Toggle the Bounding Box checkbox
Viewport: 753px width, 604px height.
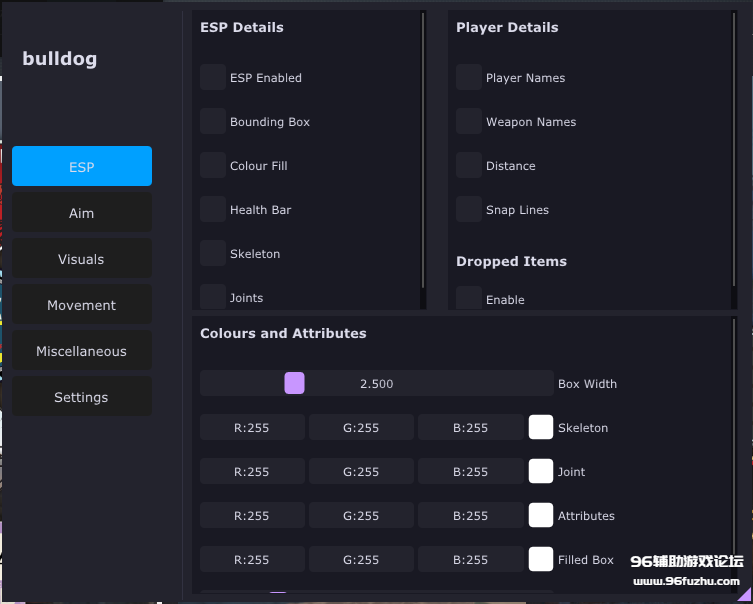213,122
